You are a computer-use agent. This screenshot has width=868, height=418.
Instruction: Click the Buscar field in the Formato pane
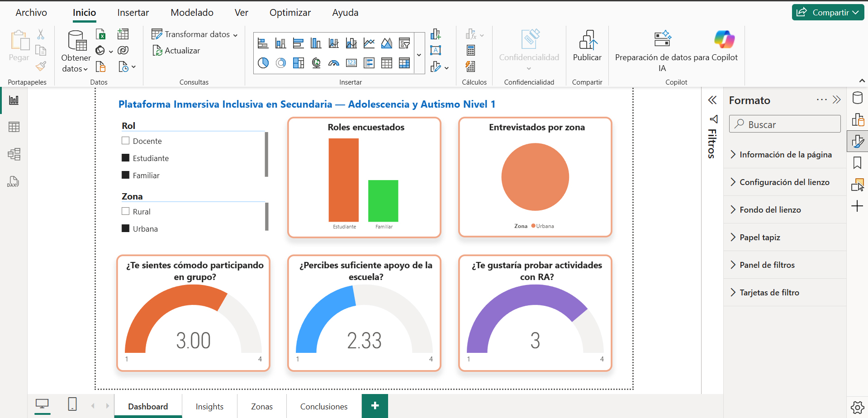point(785,124)
